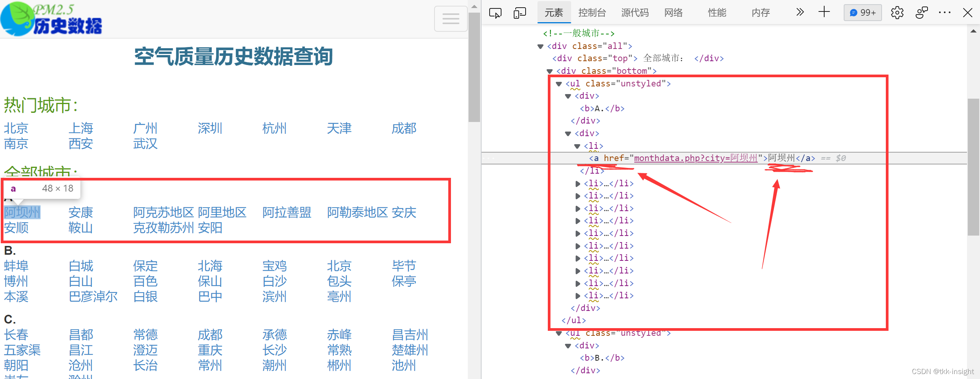Click scroll-up arrow of webpage scrollbar

[474, 6]
